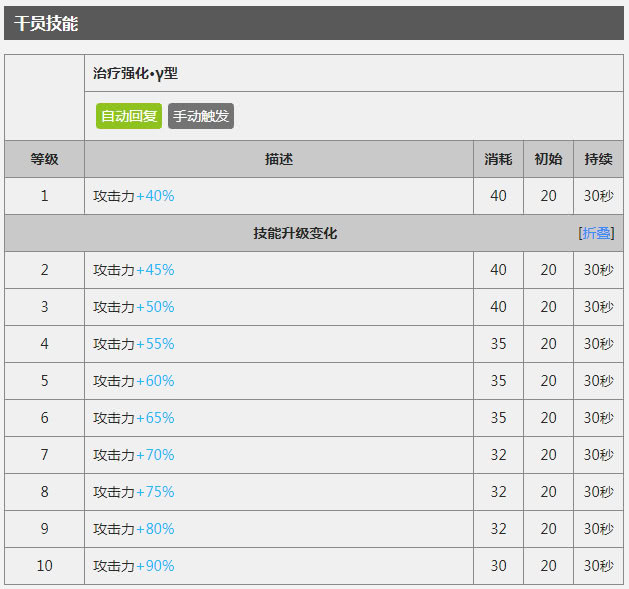The image size is (629, 589).
Task: Click the gray 手动触发 tag
Action: 201,116
